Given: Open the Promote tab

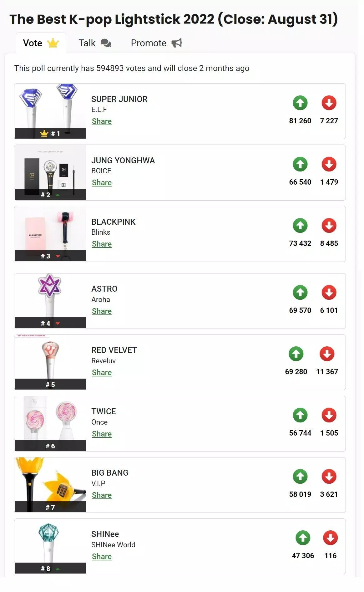Looking at the screenshot, I should [148, 43].
